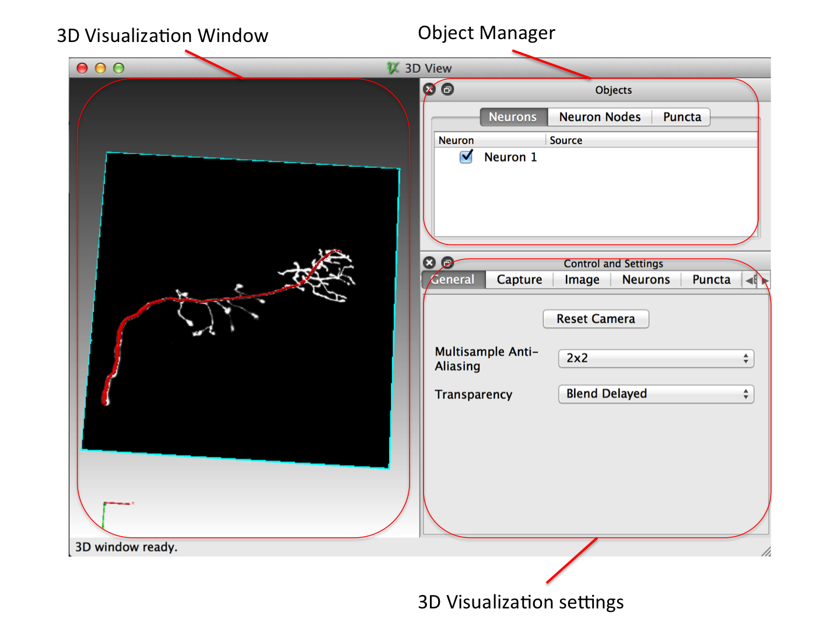Viewport: 840px width, 630px height.
Task: Click the window resize grip
Action: pos(766,551)
